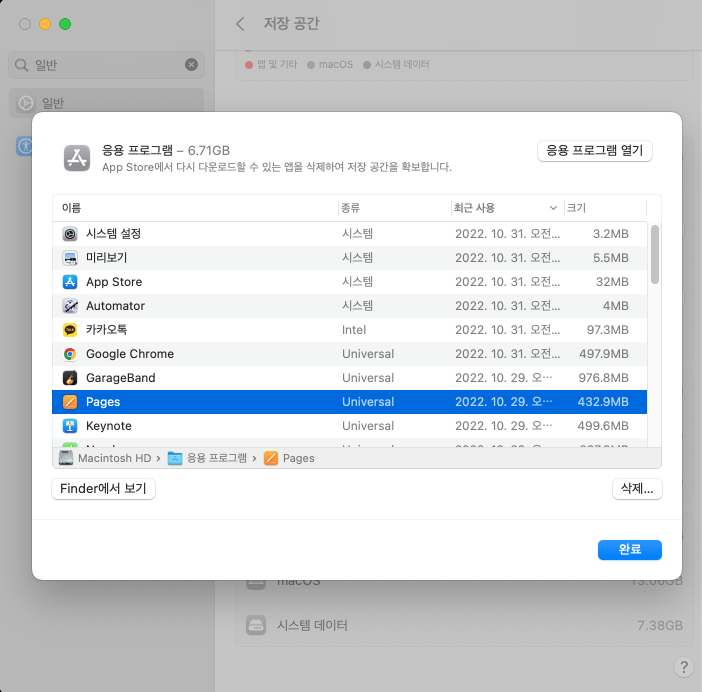The height and width of the screenshot is (692, 702).
Task: Click the search magnifier icon
Action: [x=21, y=65]
